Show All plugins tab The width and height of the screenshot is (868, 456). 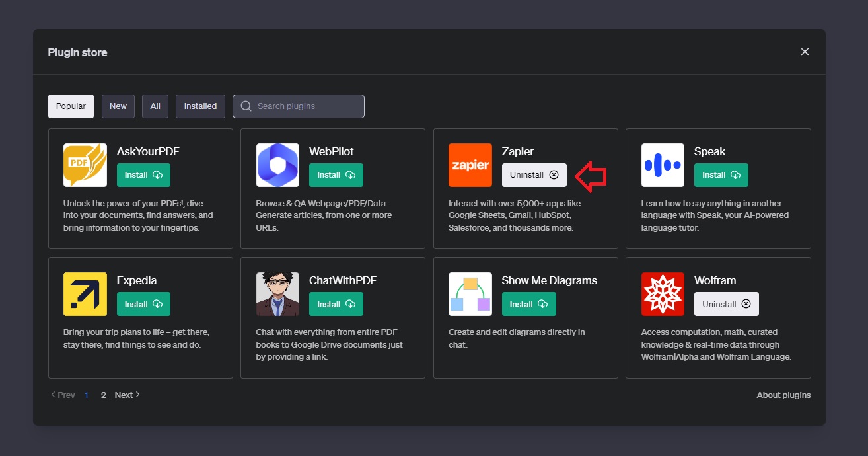click(155, 106)
